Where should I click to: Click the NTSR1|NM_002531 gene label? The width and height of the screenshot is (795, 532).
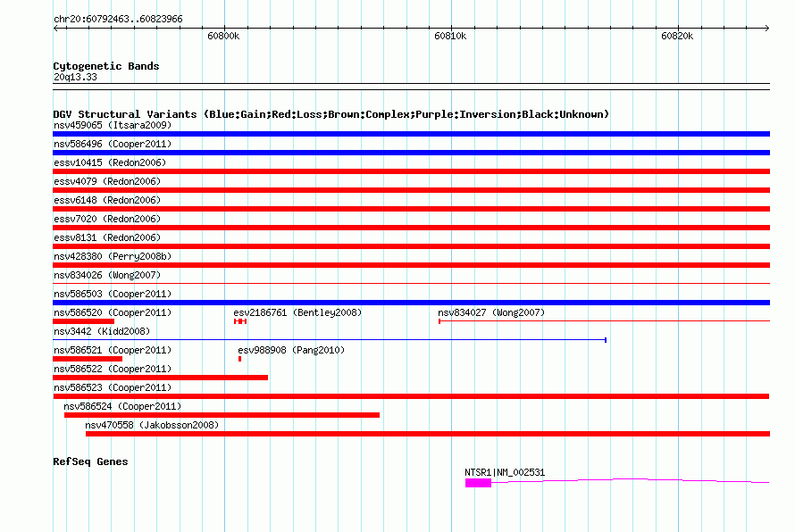(505, 473)
